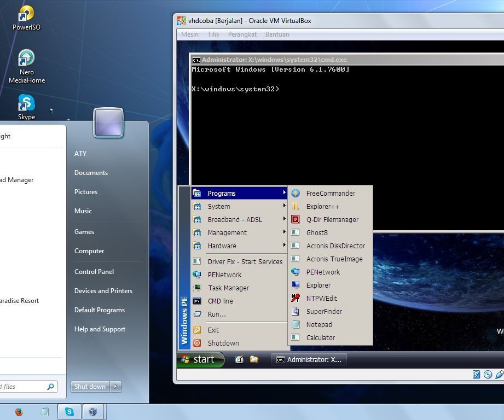The image size is (504, 420).
Task: Open Calculator in Programs submenu
Action: coord(330,338)
